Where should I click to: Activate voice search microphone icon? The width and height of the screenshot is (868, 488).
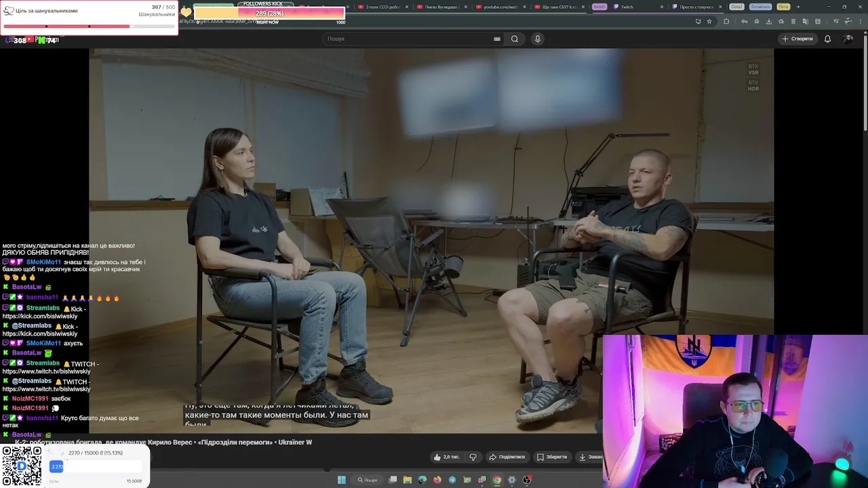[x=538, y=39]
